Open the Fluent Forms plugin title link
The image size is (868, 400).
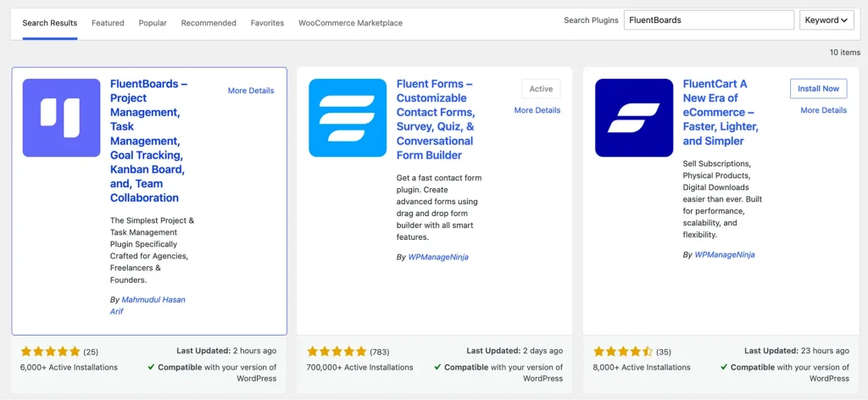[x=436, y=119]
